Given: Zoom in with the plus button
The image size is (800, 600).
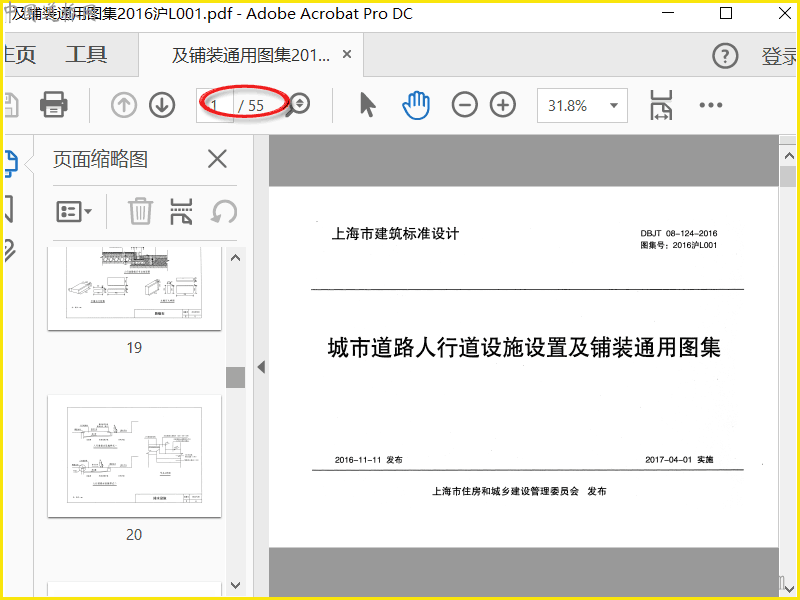Looking at the screenshot, I should pyautogui.click(x=503, y=105).
